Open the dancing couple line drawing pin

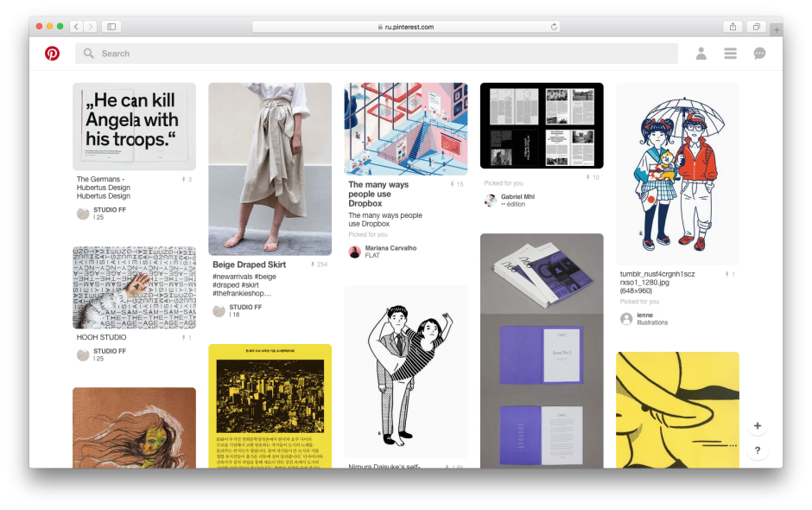(x=406, y=372)
